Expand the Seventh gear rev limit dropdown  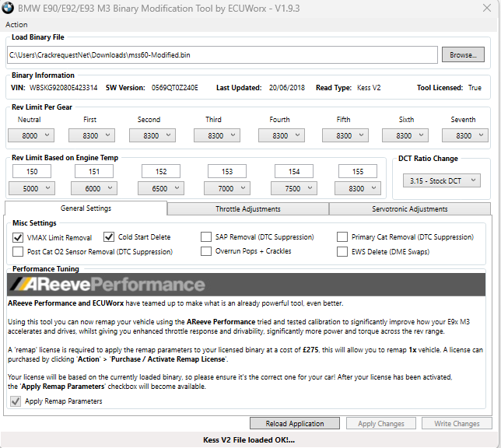[x=464, y=135]
